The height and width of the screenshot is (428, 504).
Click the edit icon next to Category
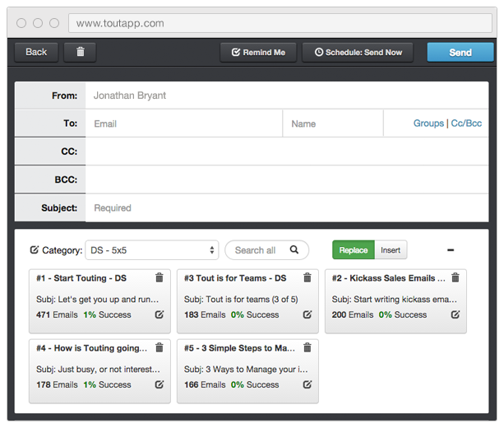click(35, 249)
